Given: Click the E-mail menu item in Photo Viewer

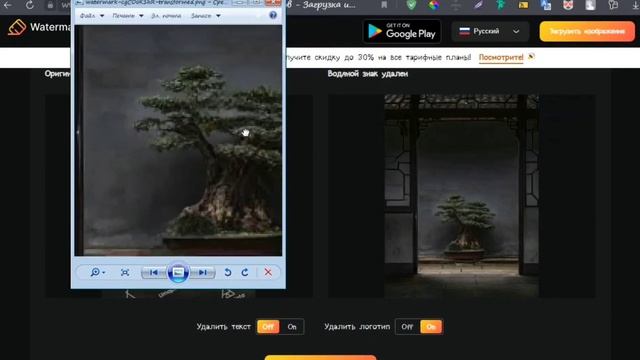Looking at the screenshot, I should click(166, 16).
